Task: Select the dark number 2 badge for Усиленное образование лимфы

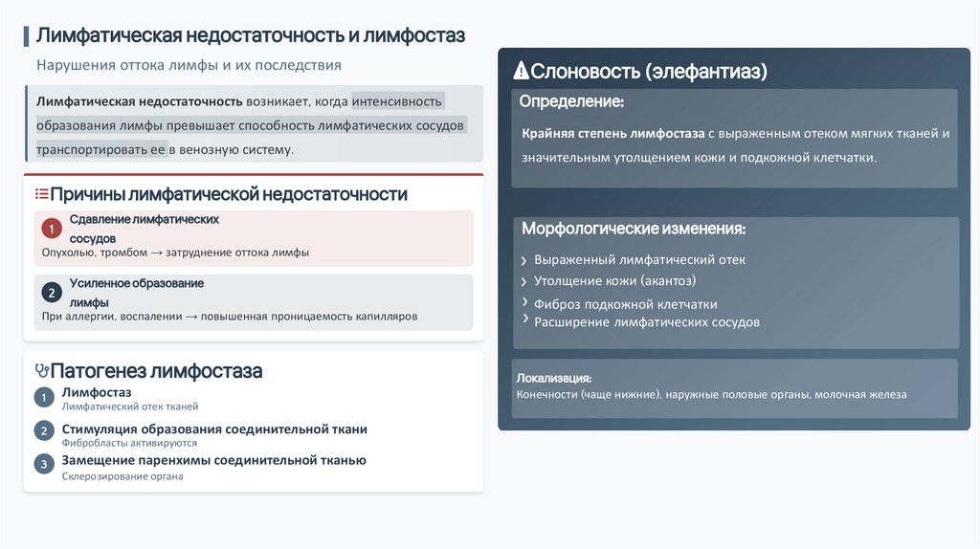Action: (x=52, y=293)
